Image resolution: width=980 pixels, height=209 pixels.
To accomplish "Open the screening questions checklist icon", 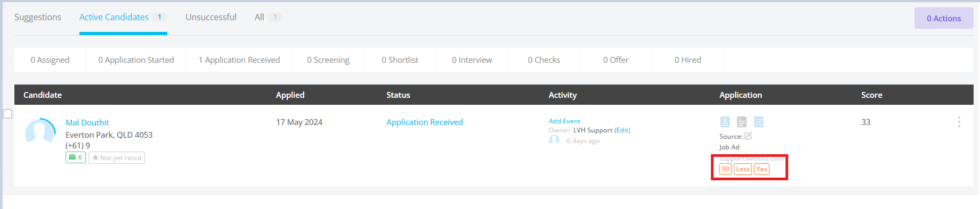I will coord(758,122).
